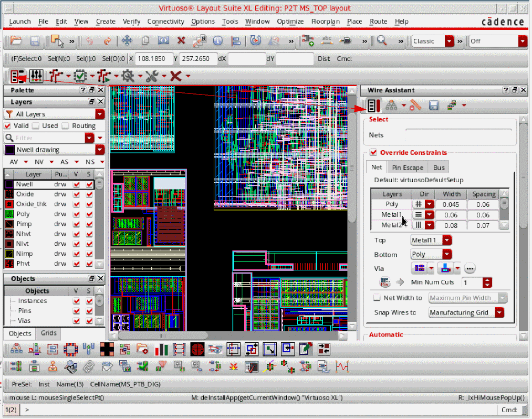The width and height of the screenshot is (532, 419).
Task: Enable the Used layers checkbox
Action: [36, 126]
